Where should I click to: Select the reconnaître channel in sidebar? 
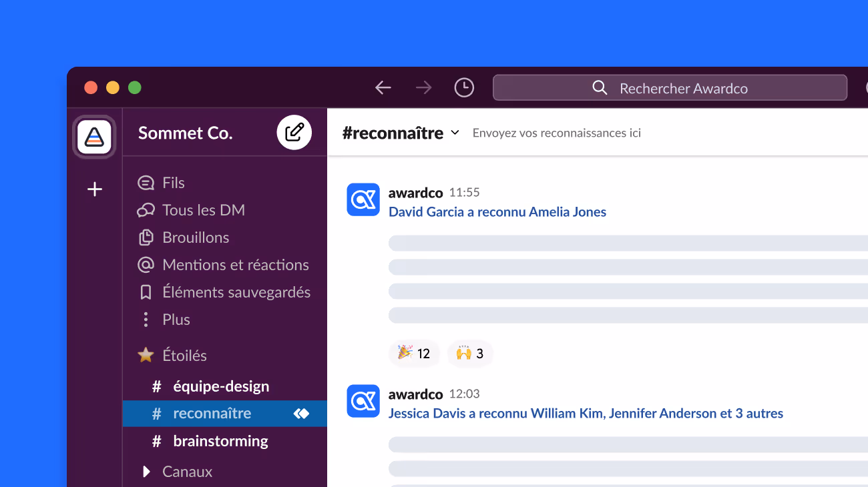pyautogui.click(x=225, y=414)
